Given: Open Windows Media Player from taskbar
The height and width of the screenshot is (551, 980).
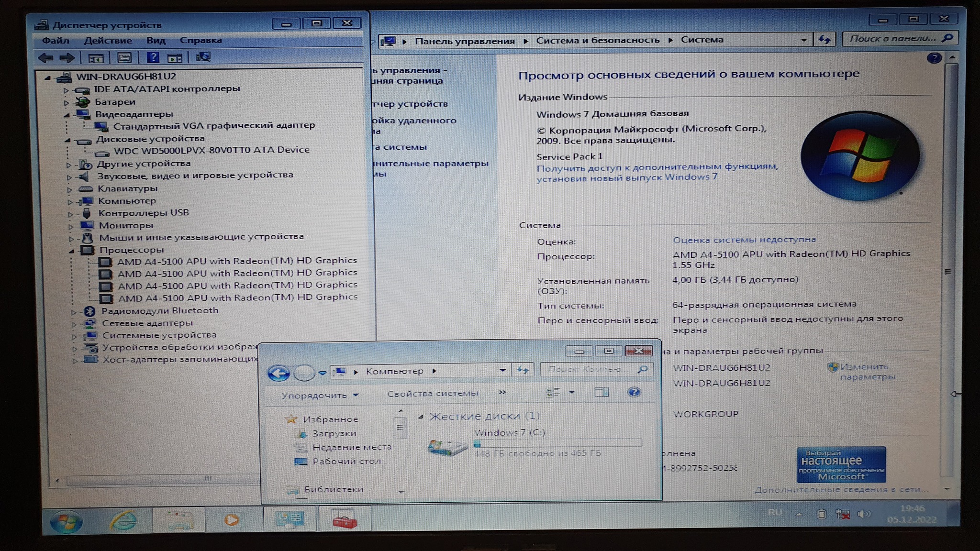Looking at the screenshot, I should pos(232,520).
